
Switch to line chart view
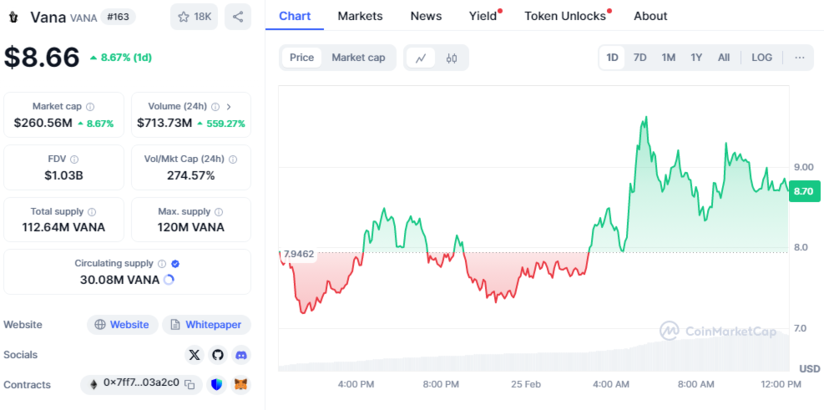pyautogui.click(x=421, y=58)
